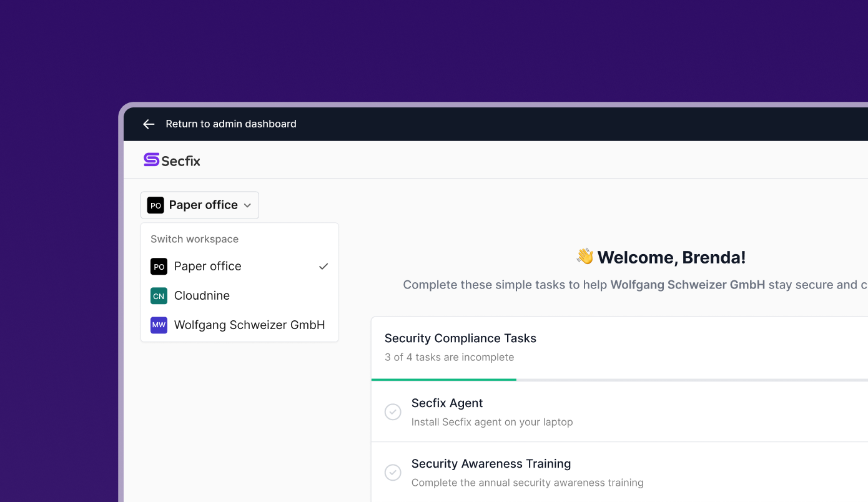This screenshot has width=868, height=502.
Task: Select Paper office in the workspace list
Action: pyautogui.click(x=240, y=267)
